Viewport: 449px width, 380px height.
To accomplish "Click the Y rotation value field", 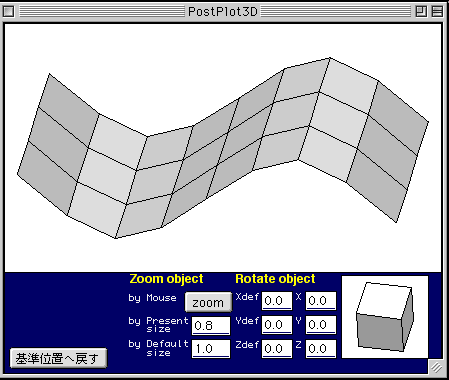I will point(321,325).
